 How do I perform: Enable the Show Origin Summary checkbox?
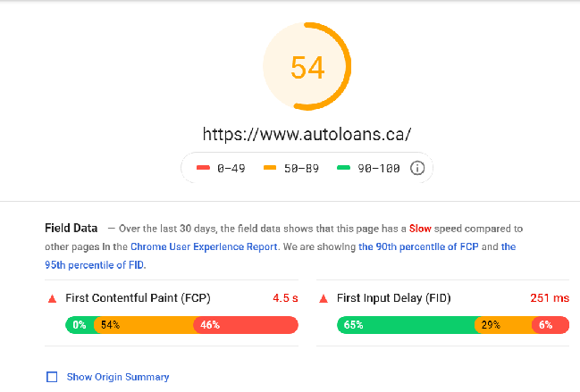pos(52,377)
